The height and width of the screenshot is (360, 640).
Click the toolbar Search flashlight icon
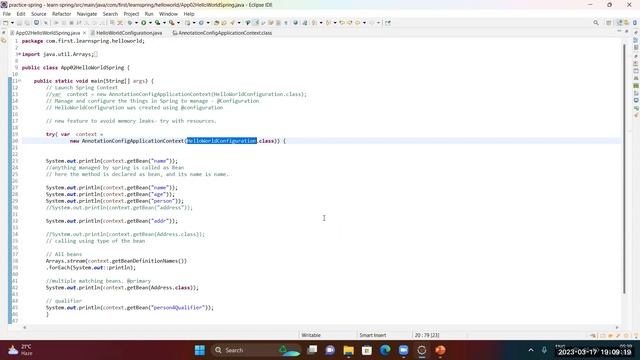[x=232, y=23]
